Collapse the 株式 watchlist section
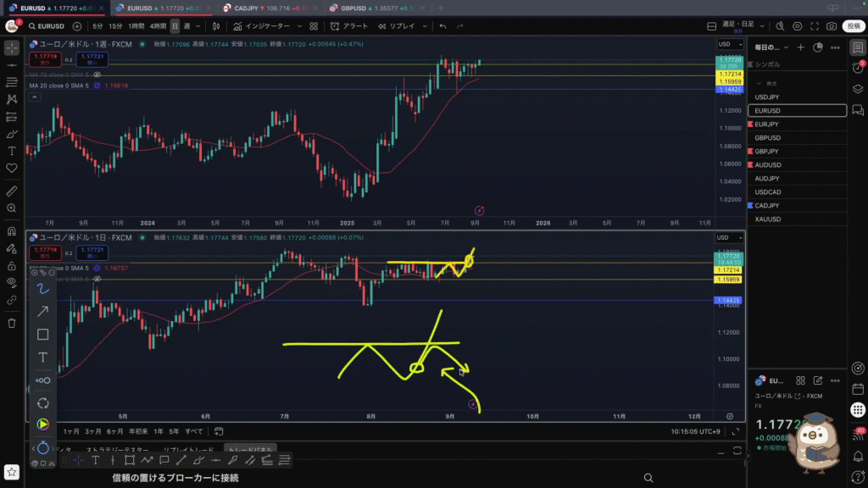The width and height of the screenshot is (868, 488). pos(759,84)
